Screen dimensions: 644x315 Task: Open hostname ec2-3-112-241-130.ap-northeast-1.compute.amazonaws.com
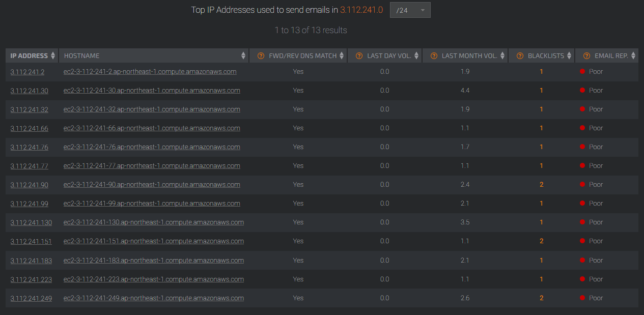pyautogui.click(x=153, y=222)
